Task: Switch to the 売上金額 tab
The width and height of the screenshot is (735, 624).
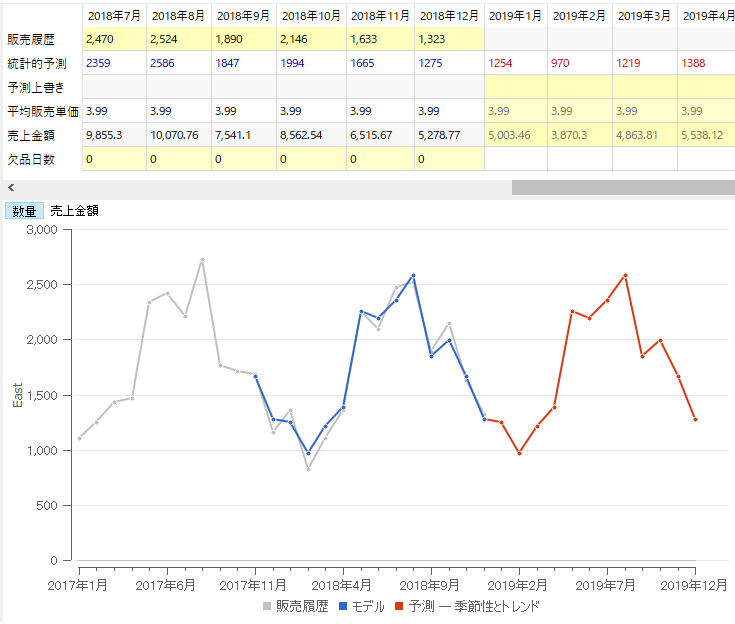Action: (x=75, y=211)
